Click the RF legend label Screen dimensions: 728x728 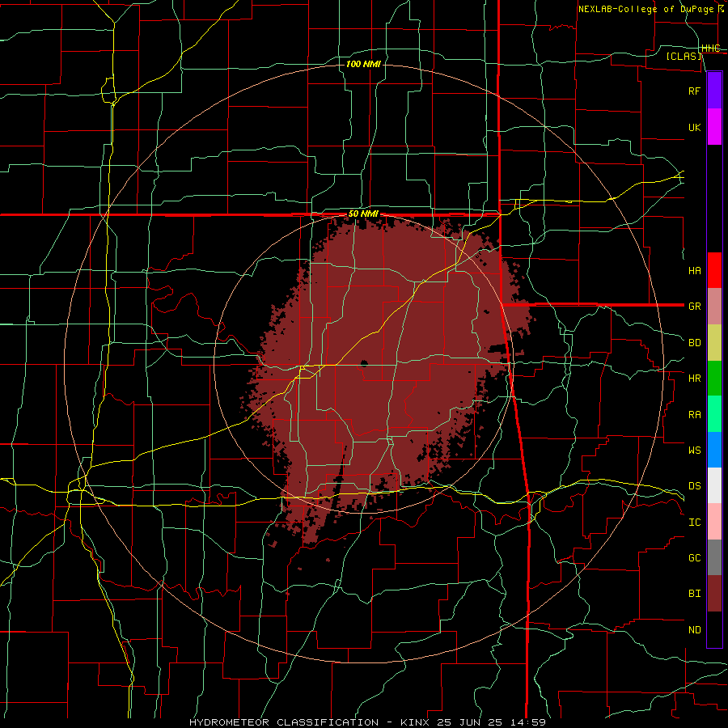(694, 91)
